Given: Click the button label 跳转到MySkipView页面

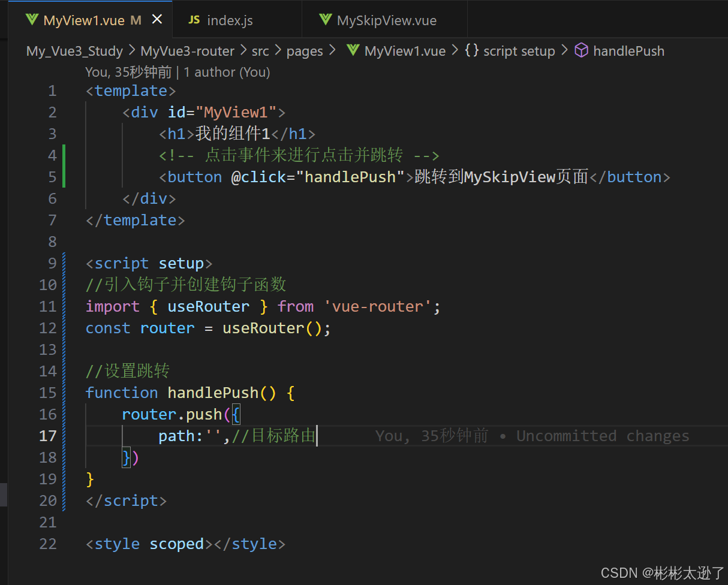Looking at the screenshot, I should coord(501,177).
